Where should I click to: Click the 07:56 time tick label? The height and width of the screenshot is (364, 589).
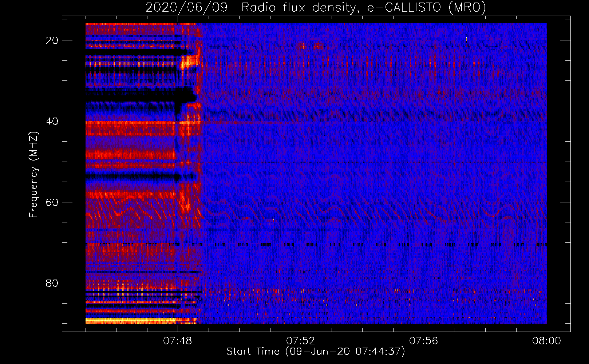tap(424, 341)
